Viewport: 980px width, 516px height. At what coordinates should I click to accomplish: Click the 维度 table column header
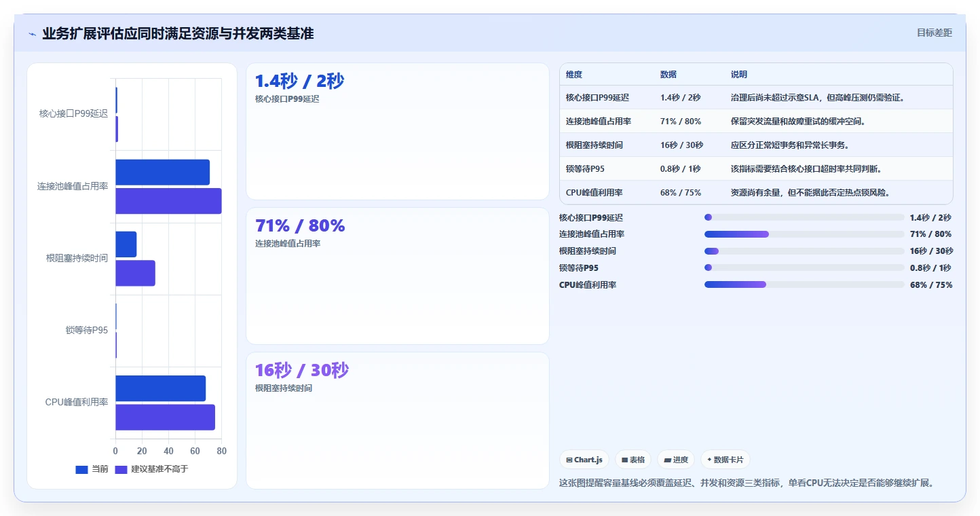pyautogui.click(x=574, y=75)
